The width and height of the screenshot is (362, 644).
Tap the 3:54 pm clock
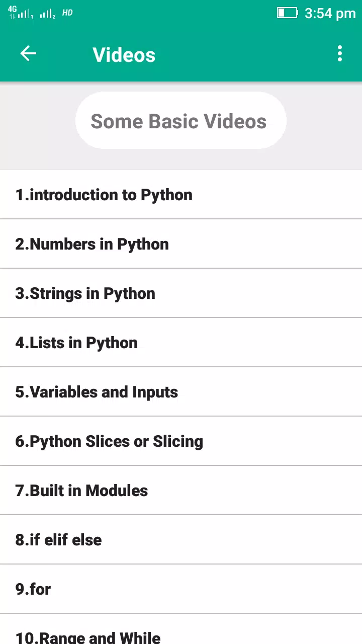pos(330,13)
